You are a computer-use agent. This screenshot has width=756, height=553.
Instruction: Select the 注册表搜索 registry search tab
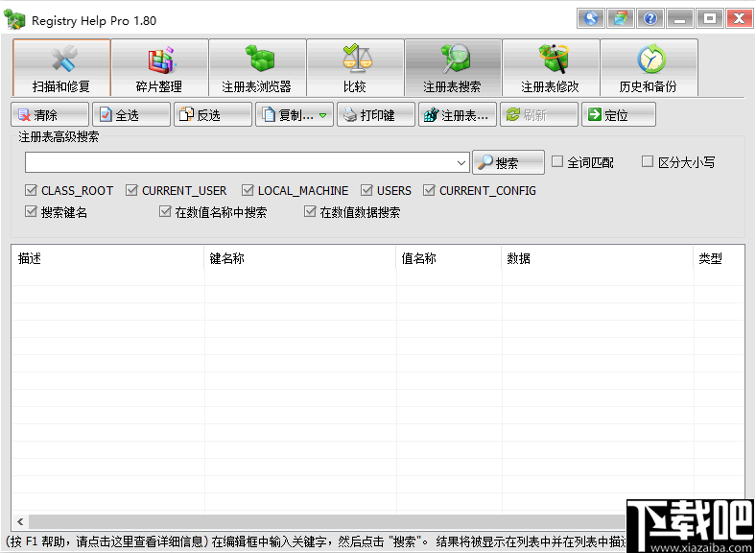453,67
